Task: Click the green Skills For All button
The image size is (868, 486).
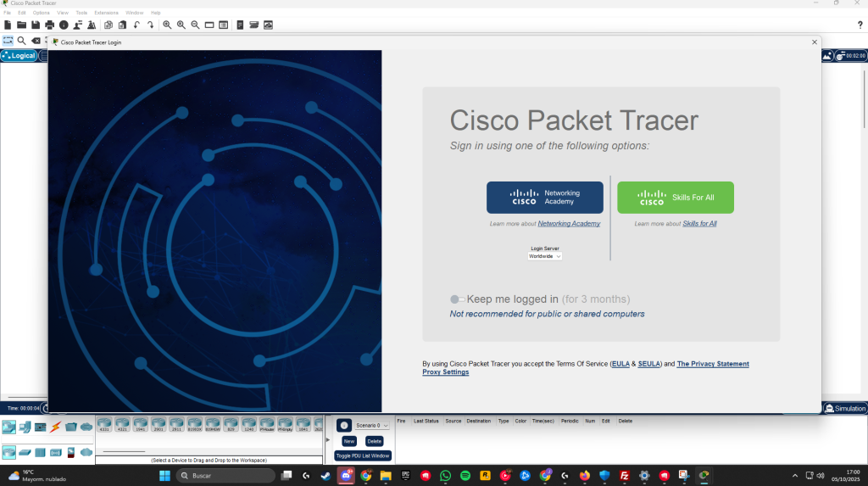Action: pyautogui.click(x=675, y=198)
